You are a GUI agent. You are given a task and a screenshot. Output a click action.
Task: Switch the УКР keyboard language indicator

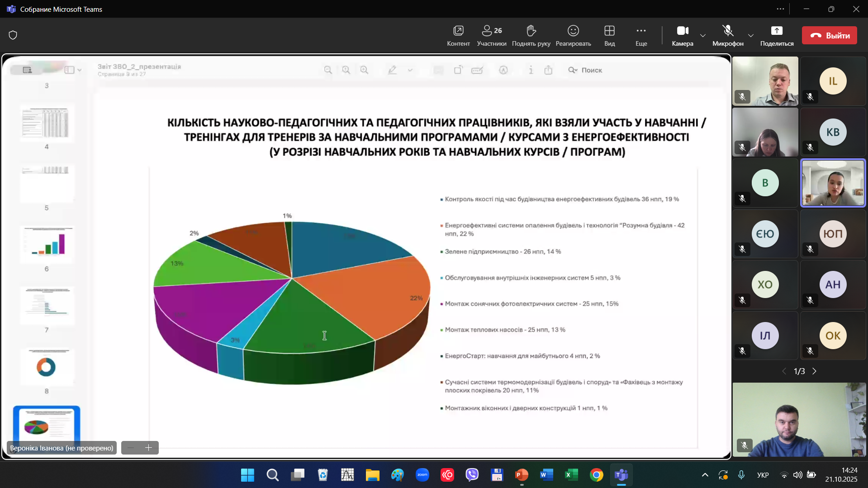point(763,475)
